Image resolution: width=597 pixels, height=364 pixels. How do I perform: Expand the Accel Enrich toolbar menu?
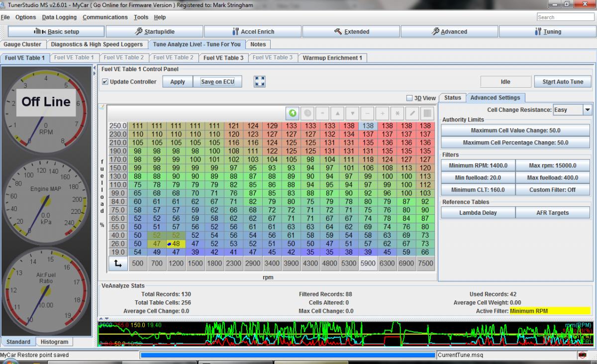[253, 31]
